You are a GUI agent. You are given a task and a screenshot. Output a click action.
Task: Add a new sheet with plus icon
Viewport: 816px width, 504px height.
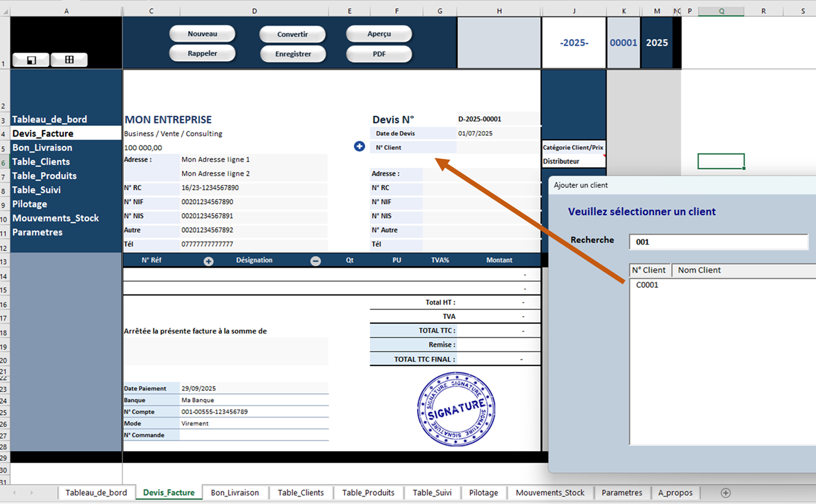[x=726, y=493]
